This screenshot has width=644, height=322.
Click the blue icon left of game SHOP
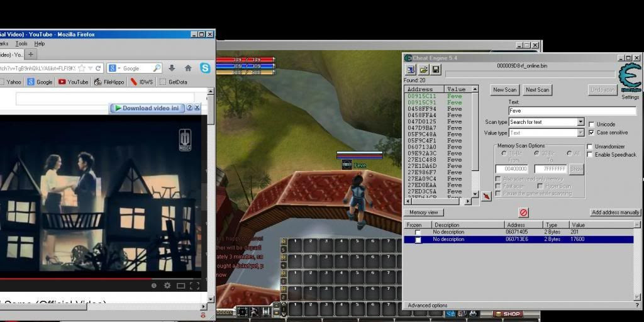pos(451,314)
